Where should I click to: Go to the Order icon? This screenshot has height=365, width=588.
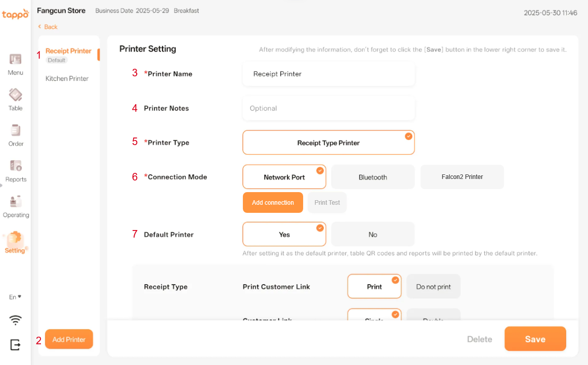click(x=15, y=130)
